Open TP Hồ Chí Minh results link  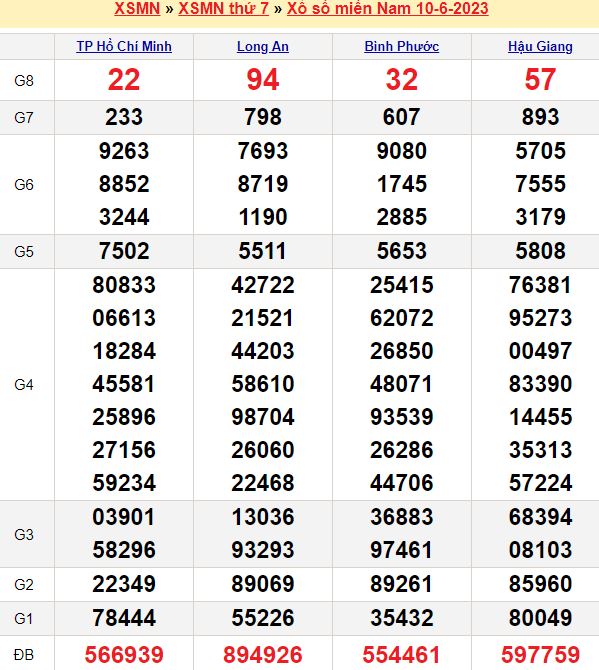point(124,46)
